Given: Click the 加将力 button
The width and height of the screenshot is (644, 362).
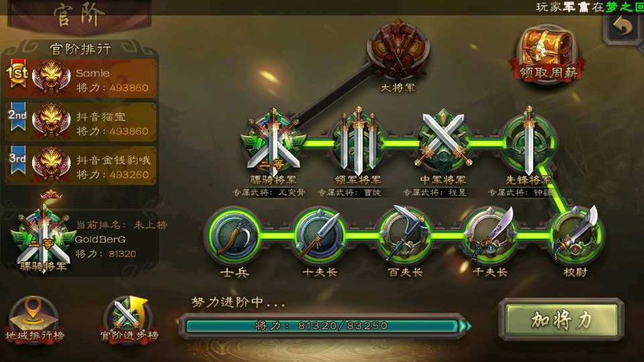Looking at the screenshot, I should 561,320.
